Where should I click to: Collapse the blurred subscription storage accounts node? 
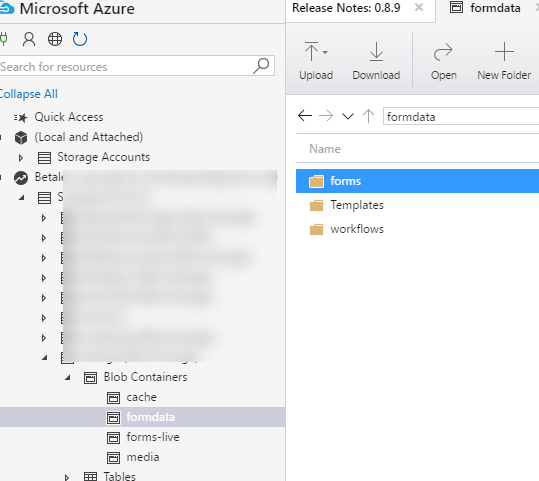(x=22, y=198)
